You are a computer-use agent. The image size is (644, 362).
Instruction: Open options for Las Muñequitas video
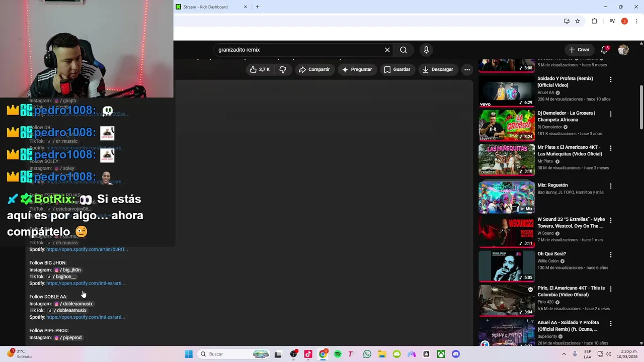coord(611,148)
